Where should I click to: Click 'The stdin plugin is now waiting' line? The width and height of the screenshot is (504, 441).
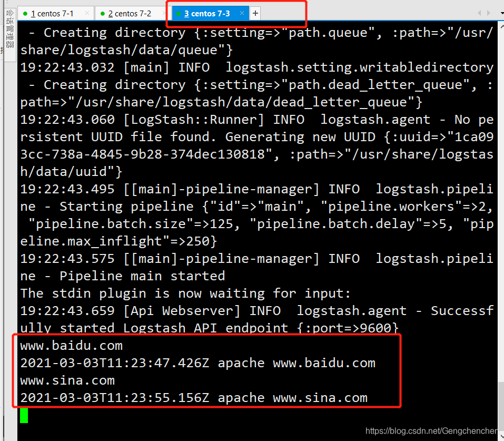[x=185, y=293]
